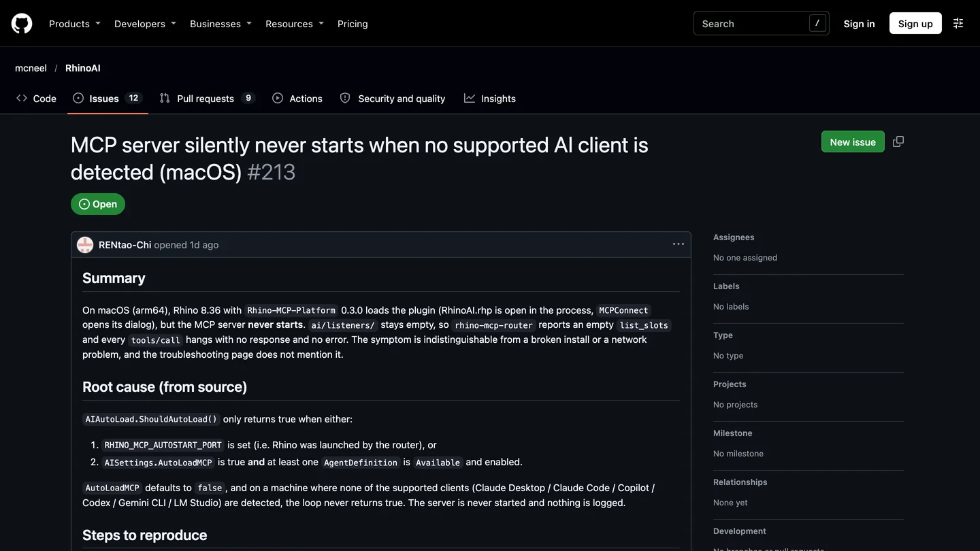Click the Root cause (from source) heading
This screenshot has height=551, width=980.
tap(165, 387)
